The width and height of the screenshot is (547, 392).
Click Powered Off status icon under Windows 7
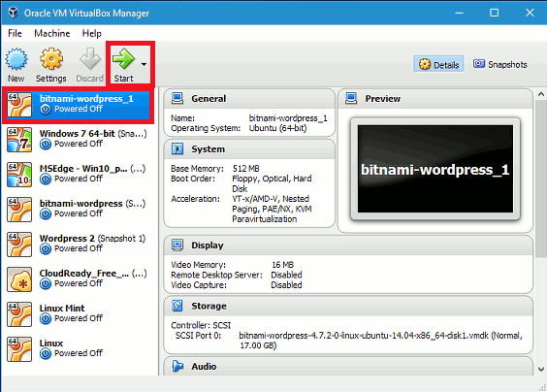pyautogui.click(x=46, y=145)
